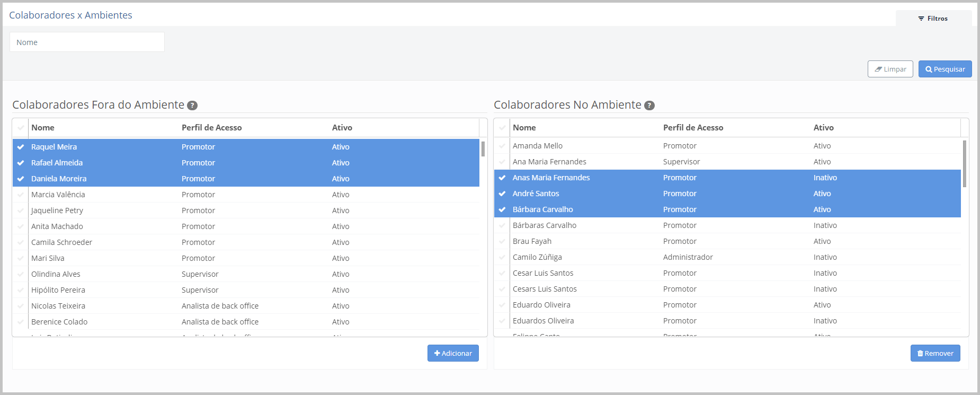Click Adicionar to add selected collaborators
The height and width of the screenshot is (395, 980).
pos(453,353)
